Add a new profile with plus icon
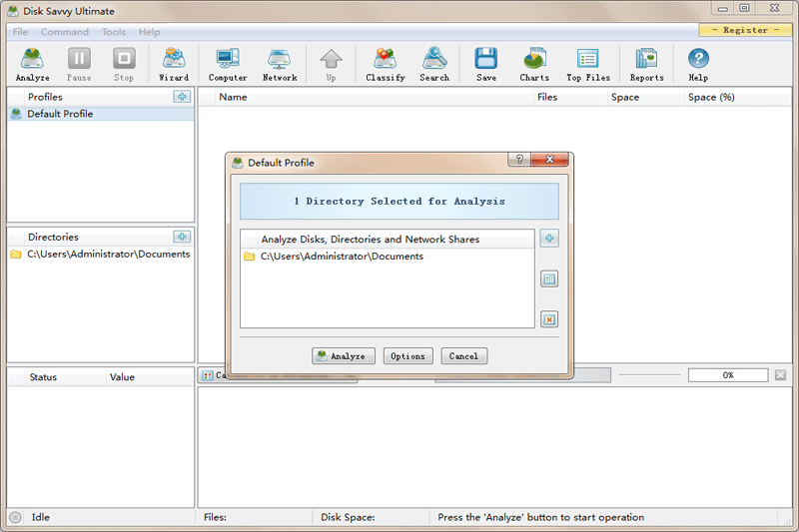 181,97
